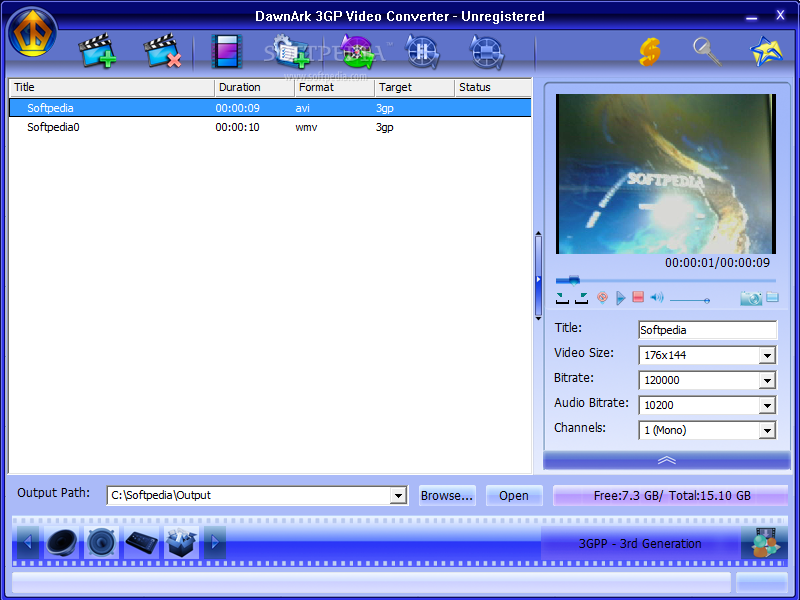Click the DawnArk round logo button
Viewport: 800px width, 600px height.
point(32,33)
